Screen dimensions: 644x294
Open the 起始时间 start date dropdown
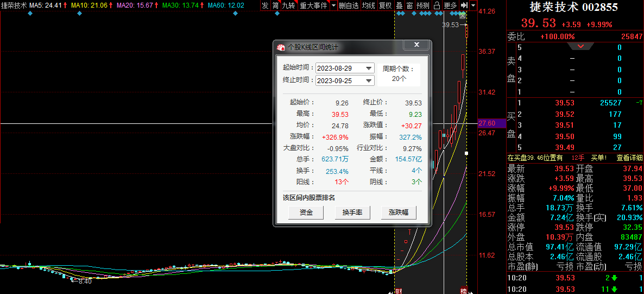[x=369, y=68]
